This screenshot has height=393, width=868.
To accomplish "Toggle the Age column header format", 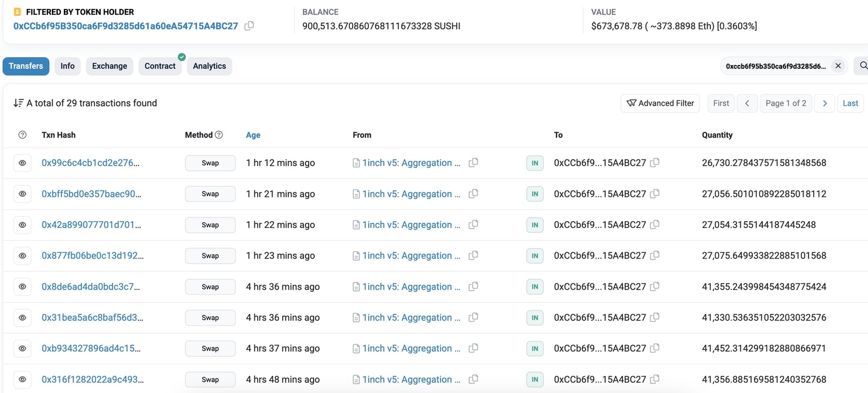I will click(x=253, y=135).
